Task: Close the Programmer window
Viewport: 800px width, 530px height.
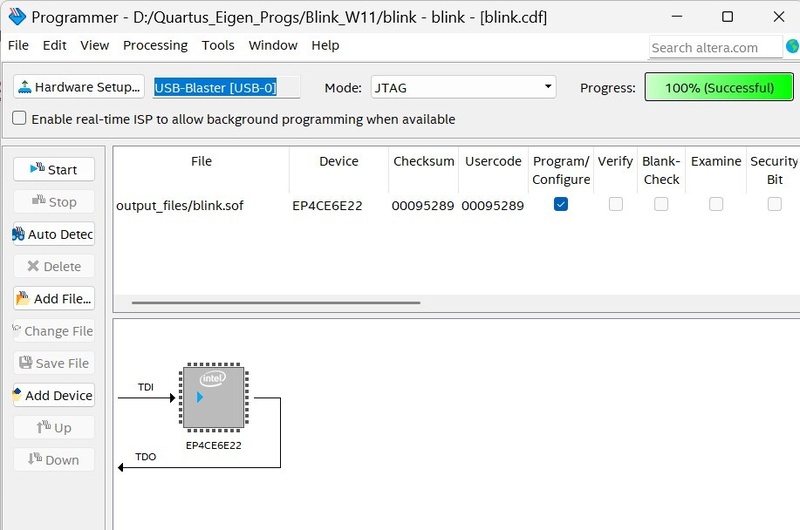Action: click(779, 17)
